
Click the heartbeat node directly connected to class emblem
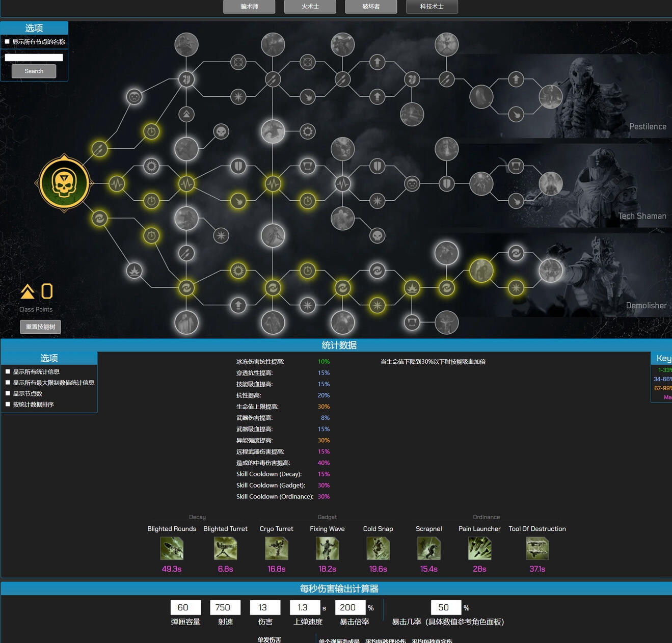117,183
